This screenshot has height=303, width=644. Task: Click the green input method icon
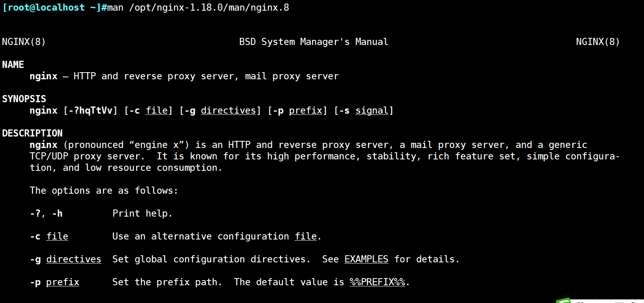(564, 301)
